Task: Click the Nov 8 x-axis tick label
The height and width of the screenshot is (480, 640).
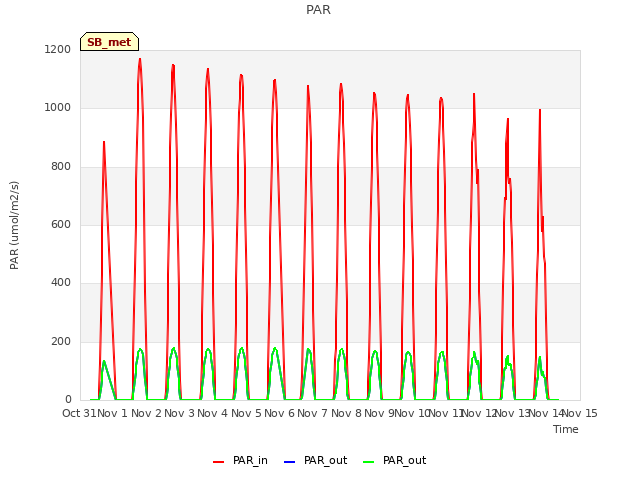Action: point(346,413)
